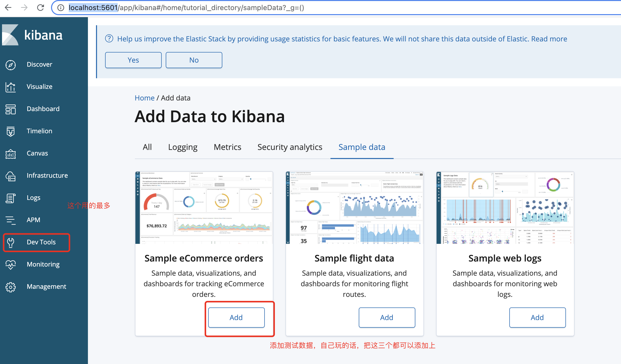The image size is (621, 364).
Task: Reload the page in the browser
Action: [41, 8]
